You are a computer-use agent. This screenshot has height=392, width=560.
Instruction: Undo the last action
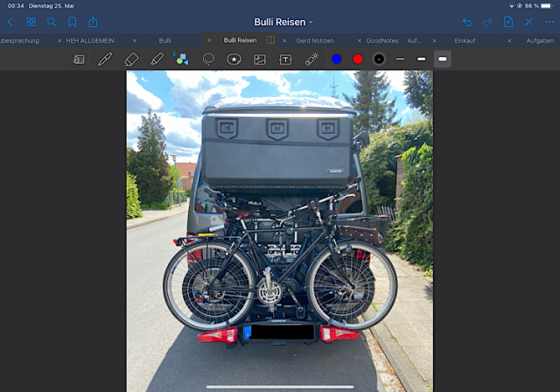(x=467, y=22)
